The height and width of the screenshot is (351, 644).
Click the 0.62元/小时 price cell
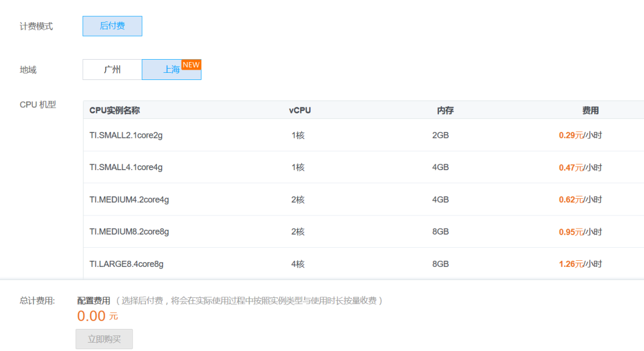click(x=580, y=200)
